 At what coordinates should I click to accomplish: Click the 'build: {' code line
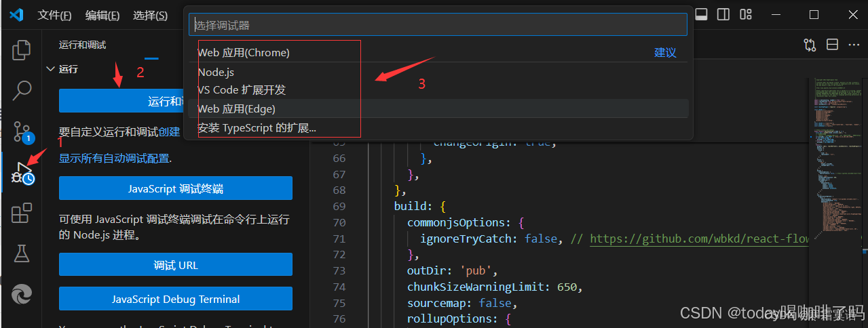[419, 206]
